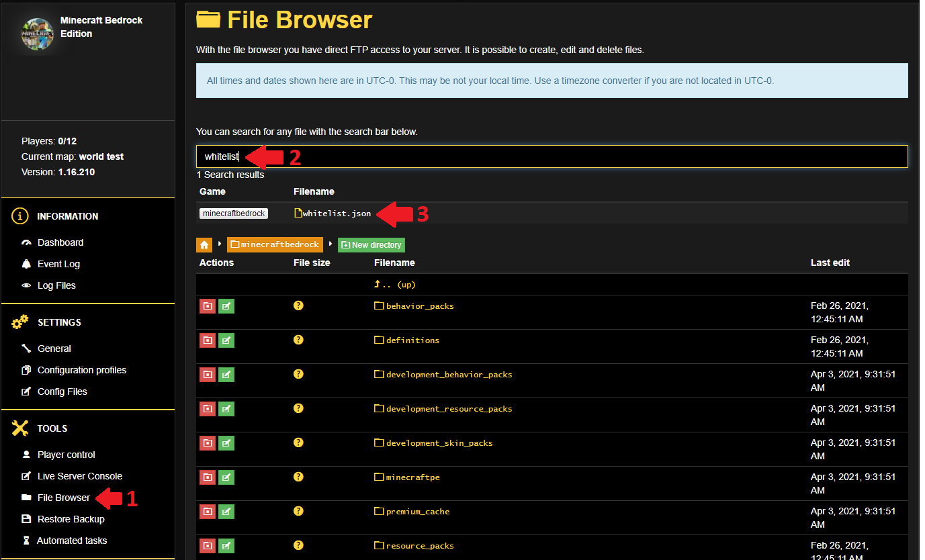Click the New directory button
This screenshot has height=560, width=925.
pos(371,245)
